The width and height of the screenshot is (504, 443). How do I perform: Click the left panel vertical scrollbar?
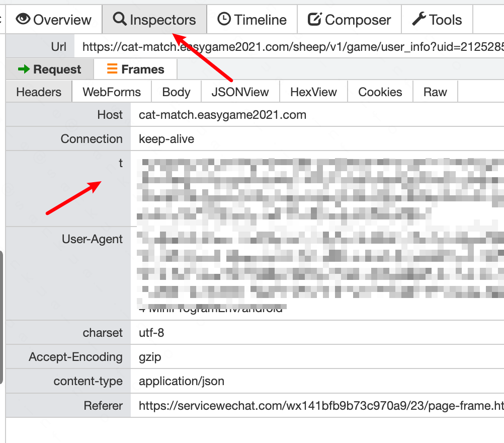(x=2, y=317)
